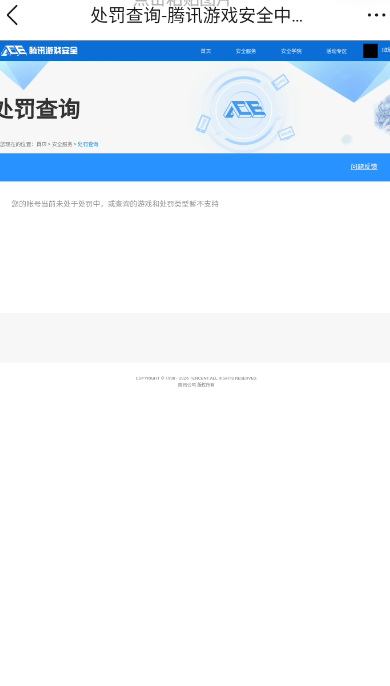Click the page title 处罚查询-腾讯游戏安全中
This screenshot has height=686, width=390.
pyautogui.click(x=197, y=16)
